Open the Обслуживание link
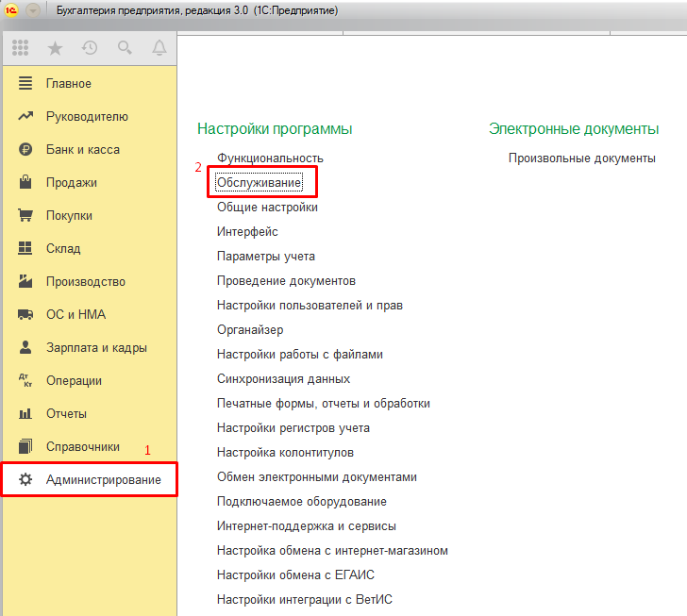Screen dimensions: 687x616 (x=259, y=183)
